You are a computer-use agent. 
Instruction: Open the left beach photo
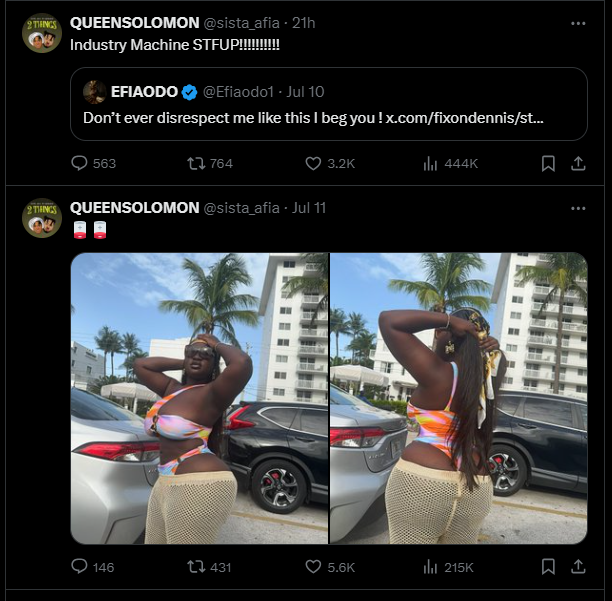199,398
